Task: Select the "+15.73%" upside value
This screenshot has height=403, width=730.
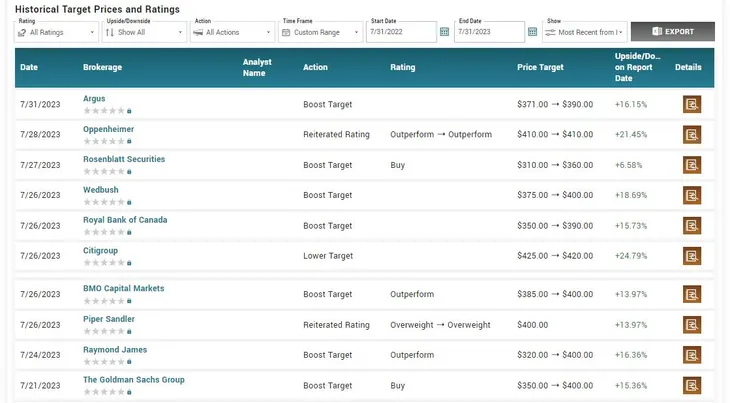Action: coord(631,226)
